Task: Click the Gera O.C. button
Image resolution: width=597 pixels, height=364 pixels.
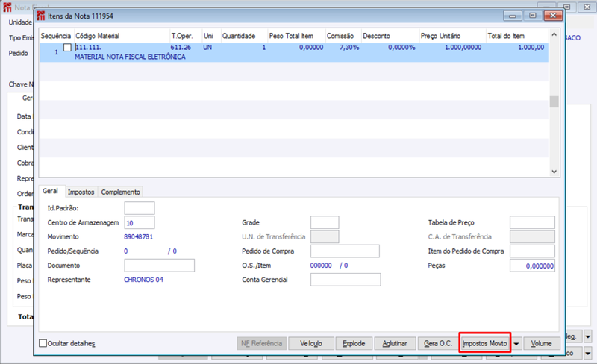Action: [x=438, y=343]
